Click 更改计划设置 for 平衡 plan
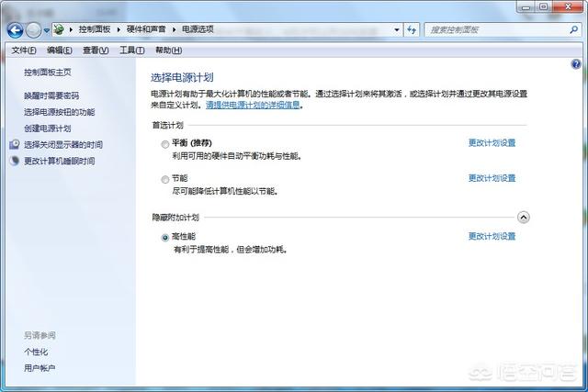Viewport: 588px width, 392px height. tap(492, 143)
